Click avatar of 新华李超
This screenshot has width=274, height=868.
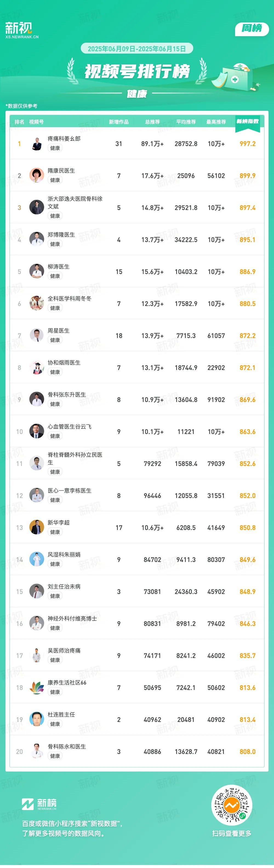[37, 528]
